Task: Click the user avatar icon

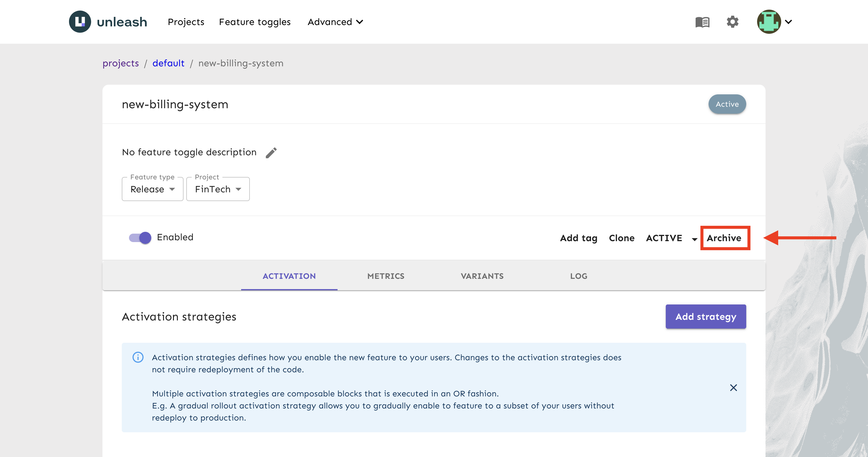Action: click(769, 22)
